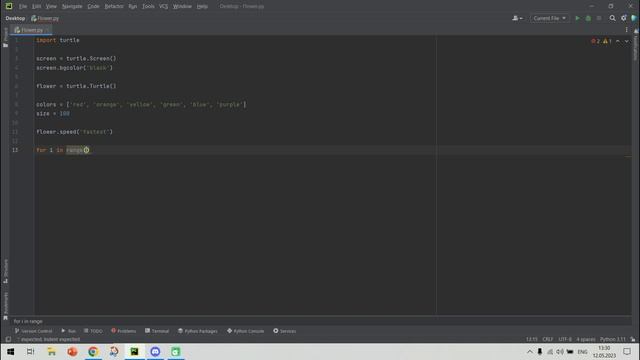Open IDE settings gear icon
Screen dimensions: 640x360
point(624,18)
